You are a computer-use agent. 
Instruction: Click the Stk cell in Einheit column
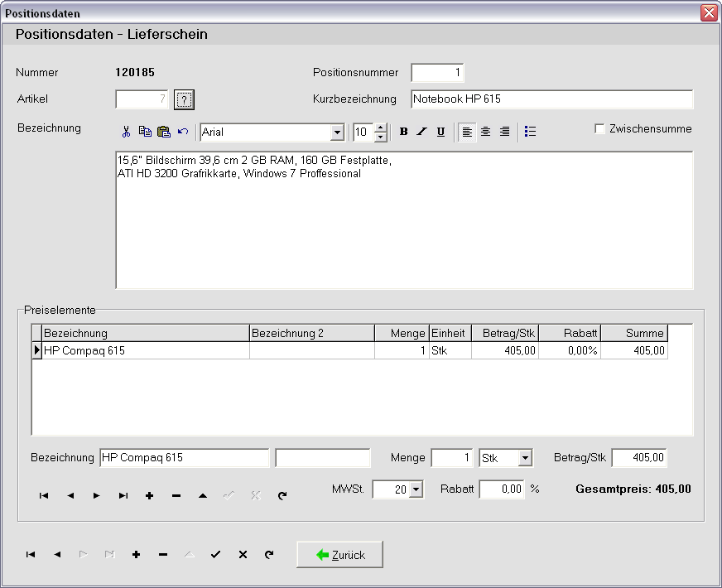pos(450,351)
